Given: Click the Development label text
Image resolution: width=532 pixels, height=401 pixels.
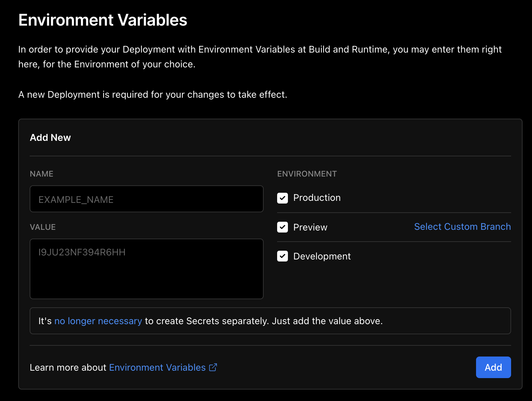Looking at the screenshot, I should point(322,256).
